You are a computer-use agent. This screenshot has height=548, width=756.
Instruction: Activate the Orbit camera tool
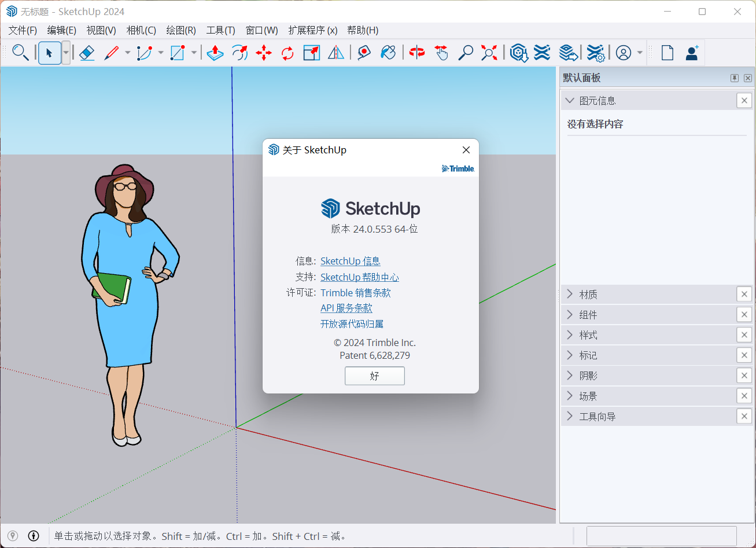coord(416,53)
